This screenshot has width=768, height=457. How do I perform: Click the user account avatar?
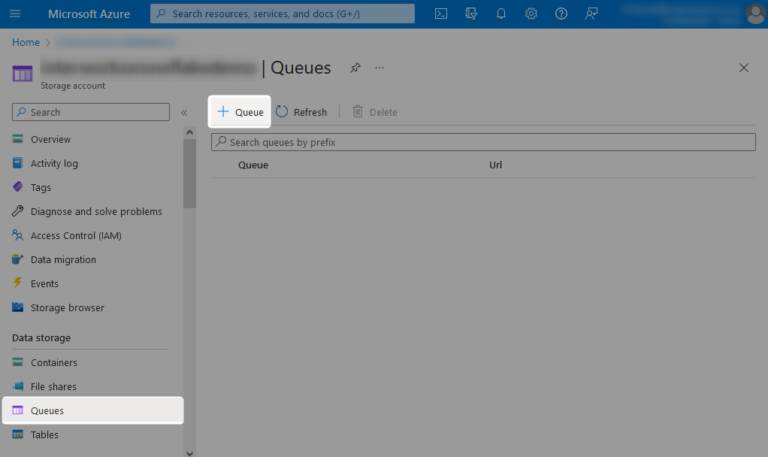pos(755,14)
